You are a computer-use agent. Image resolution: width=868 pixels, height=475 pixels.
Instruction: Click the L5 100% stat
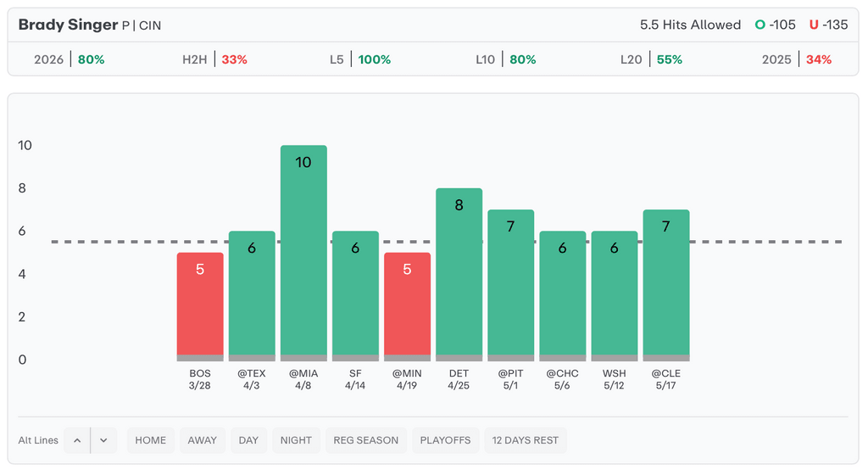[x=360, y=59]
